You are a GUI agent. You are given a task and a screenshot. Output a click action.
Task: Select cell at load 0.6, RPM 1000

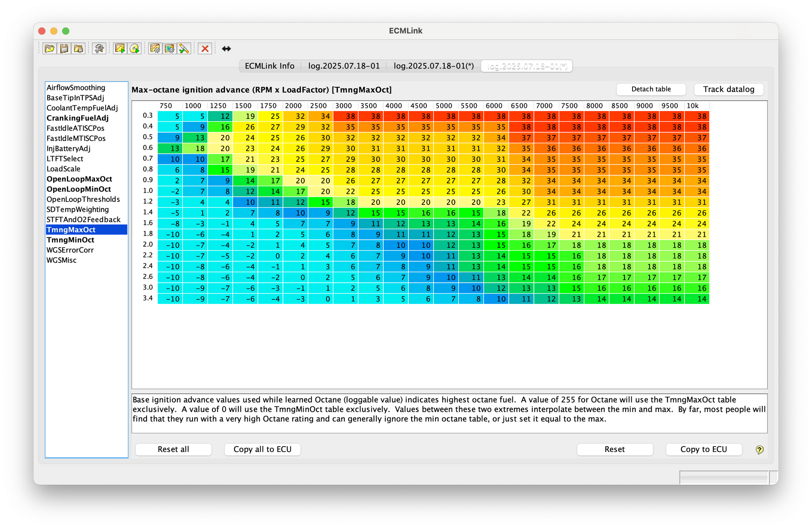click(195, 148)
